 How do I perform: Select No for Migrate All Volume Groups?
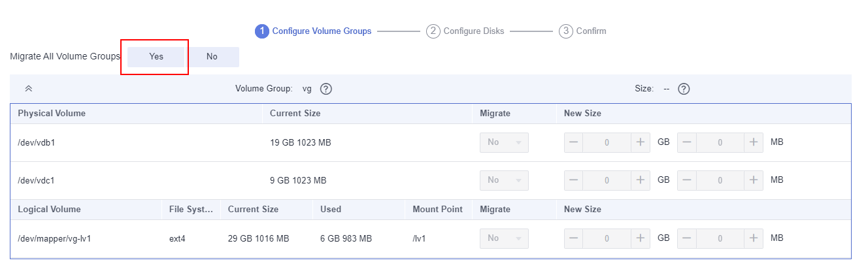click(x=212, y=57)
